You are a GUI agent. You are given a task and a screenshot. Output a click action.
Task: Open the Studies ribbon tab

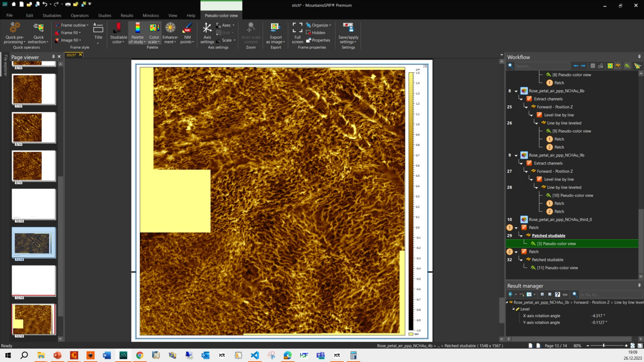click(105, 15)
